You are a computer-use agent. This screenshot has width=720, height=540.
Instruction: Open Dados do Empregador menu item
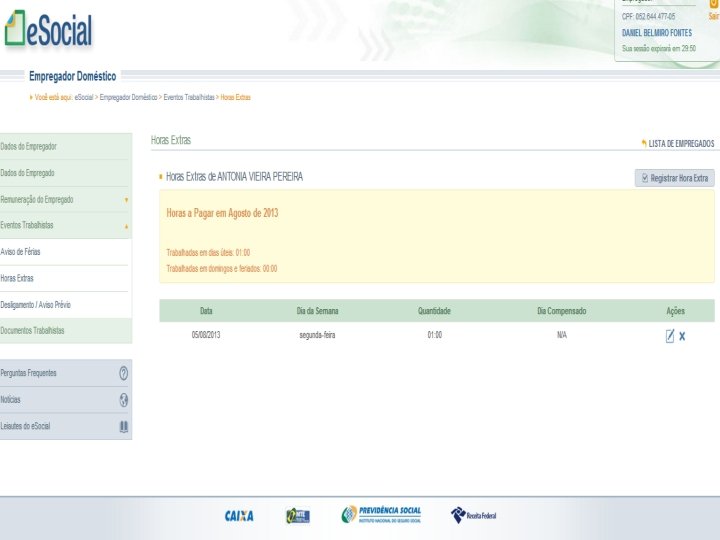[66, 146]
